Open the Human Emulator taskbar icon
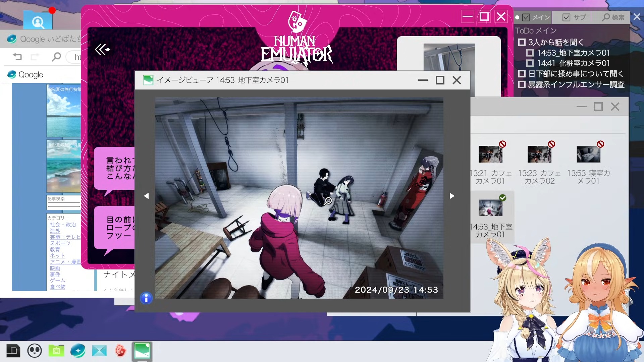The height and width of the screenshot is (362, 644). (x=120, y=351)
